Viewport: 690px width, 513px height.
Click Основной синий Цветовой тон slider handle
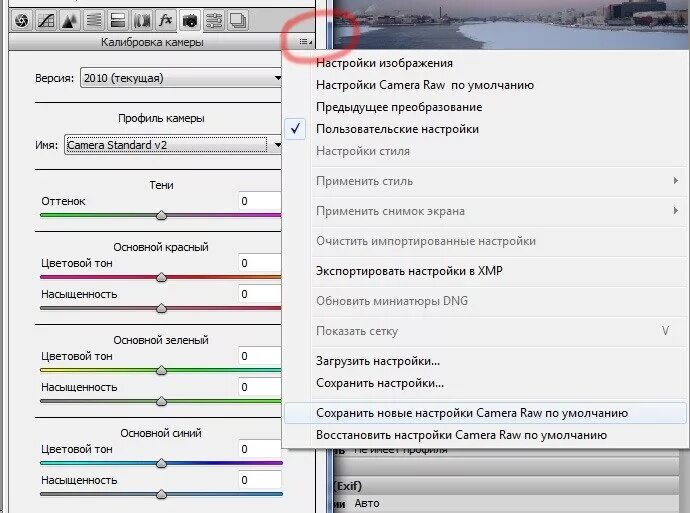161,463
